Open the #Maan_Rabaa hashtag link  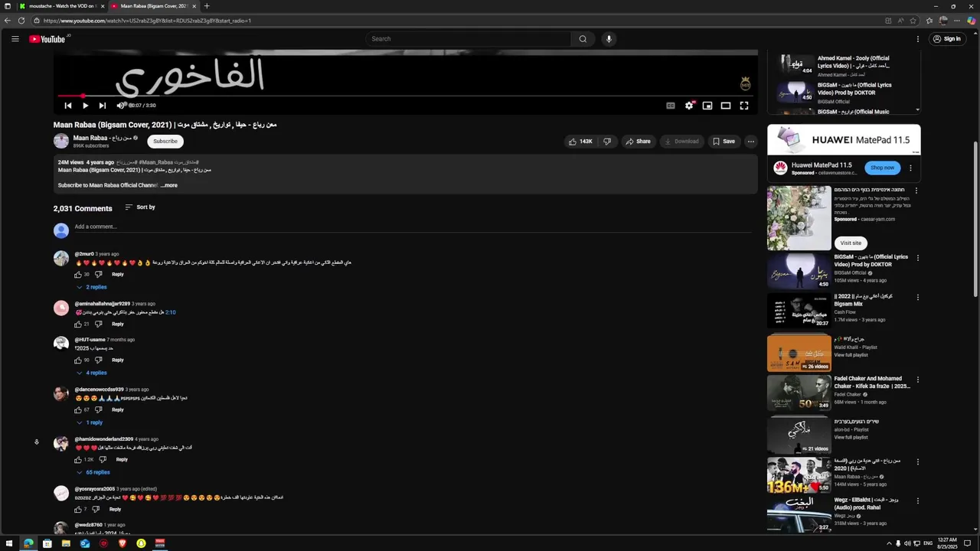pyautogui.click(x=156, y=162)
